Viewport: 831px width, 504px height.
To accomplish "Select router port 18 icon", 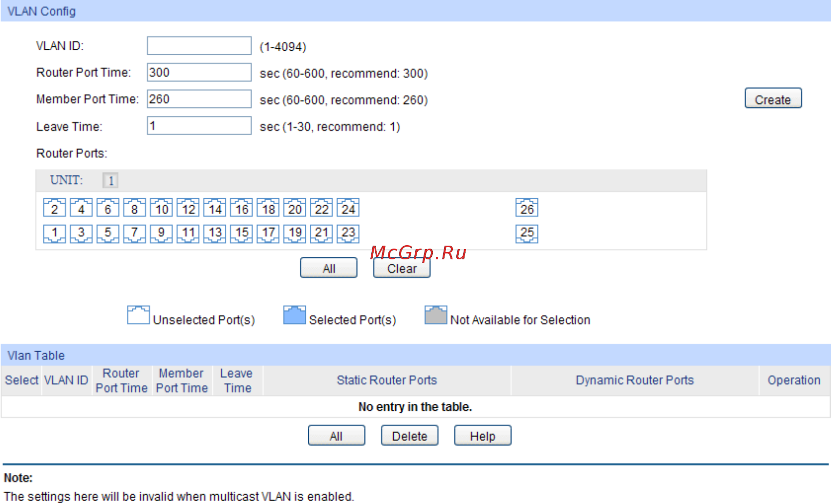I will coord(268,208).
